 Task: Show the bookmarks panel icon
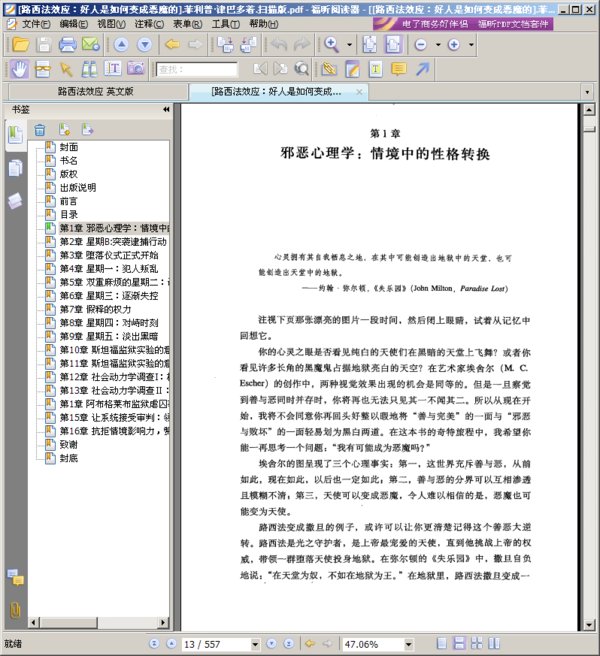tap(15, 135)
